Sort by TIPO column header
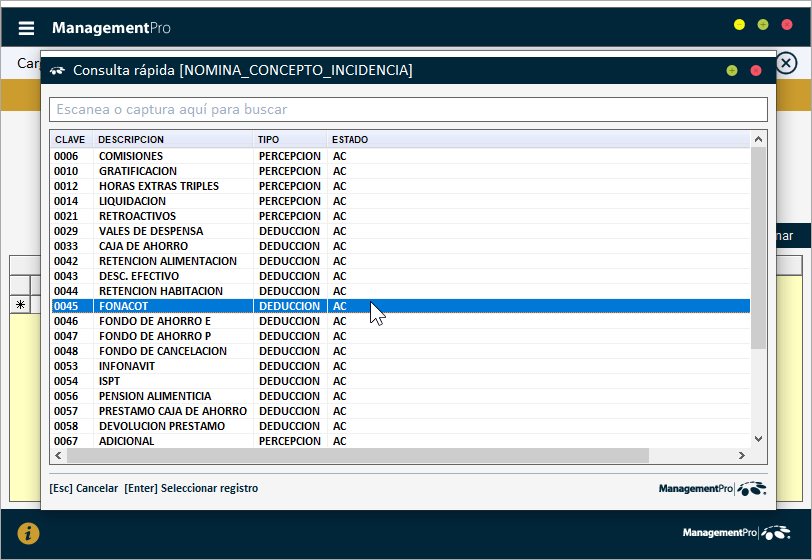This screenshot has width=812, height=560. [289, 139]
